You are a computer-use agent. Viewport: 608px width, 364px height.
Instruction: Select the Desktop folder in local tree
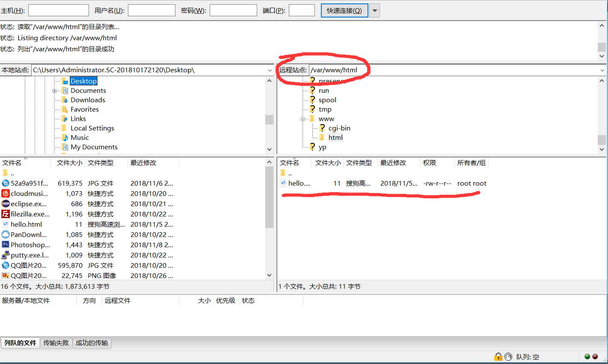click(x=83, y=81)
